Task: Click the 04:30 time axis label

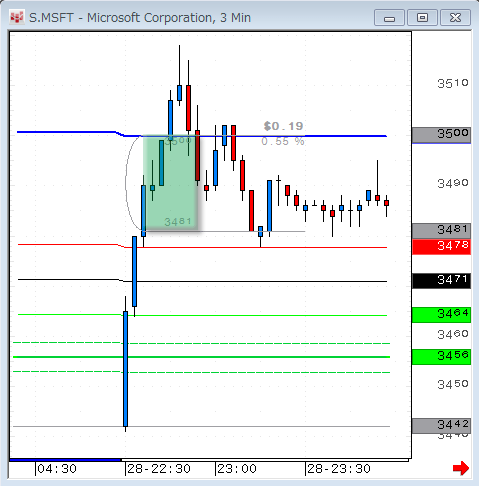Action: point(57,469)
